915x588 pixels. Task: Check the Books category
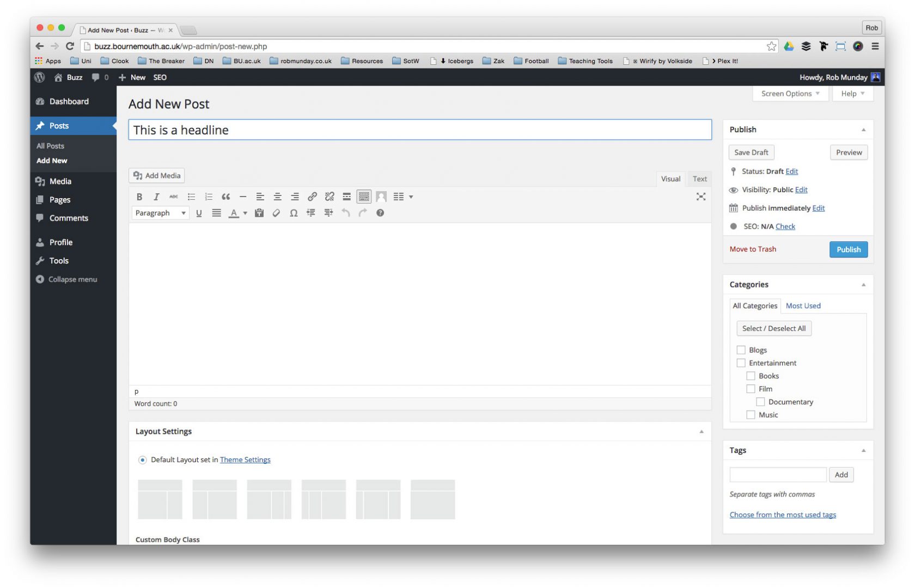(751, 376)
